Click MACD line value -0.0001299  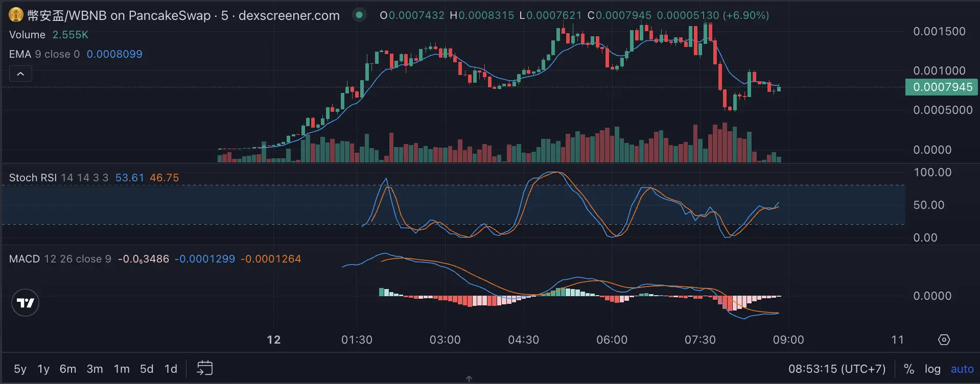pos(205,259)
